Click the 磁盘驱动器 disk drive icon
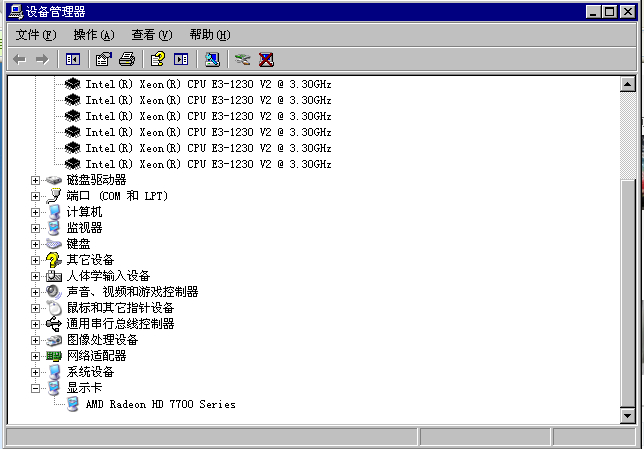 [54, 180]
